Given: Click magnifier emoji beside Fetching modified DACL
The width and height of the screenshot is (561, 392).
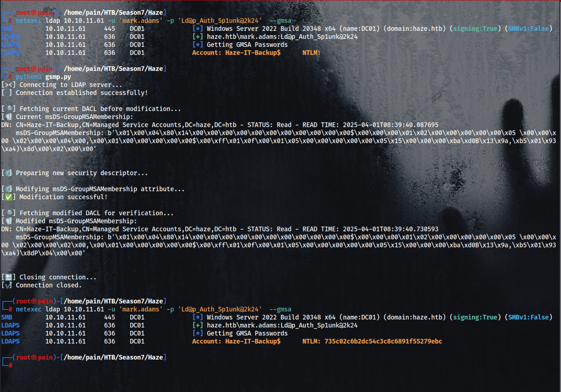Looking at the screenshot, I should tap(10, 213).
